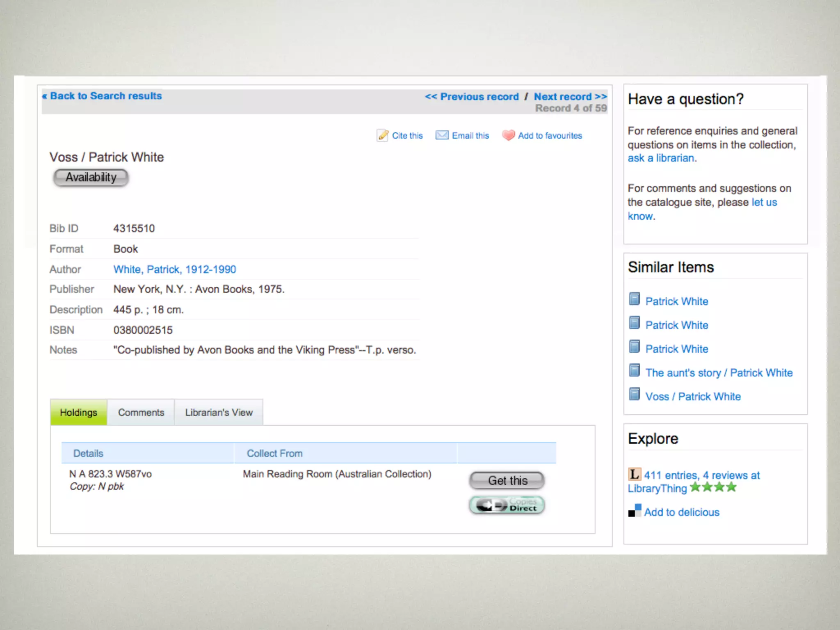Go back to Search results

(x=103, y=96)
